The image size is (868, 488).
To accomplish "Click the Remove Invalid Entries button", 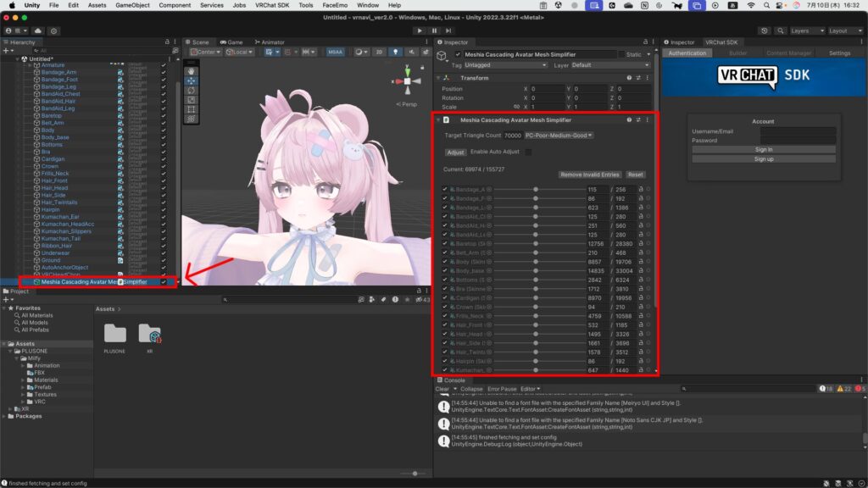I will (x=590, y=175).
